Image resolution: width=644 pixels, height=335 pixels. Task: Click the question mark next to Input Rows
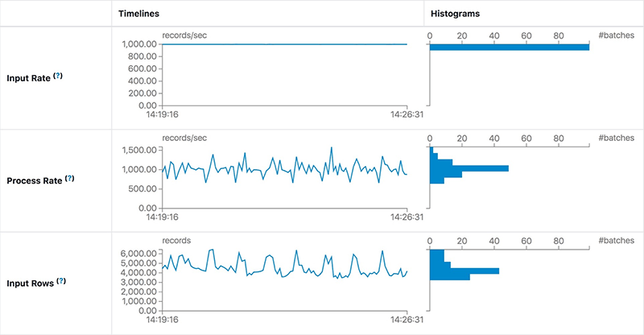coord(61,282)
